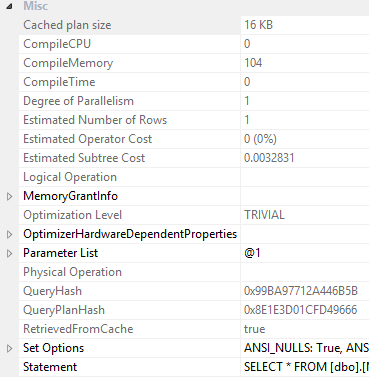
Task: Select the QueryPlanHash value field
Action: (305, 310)
